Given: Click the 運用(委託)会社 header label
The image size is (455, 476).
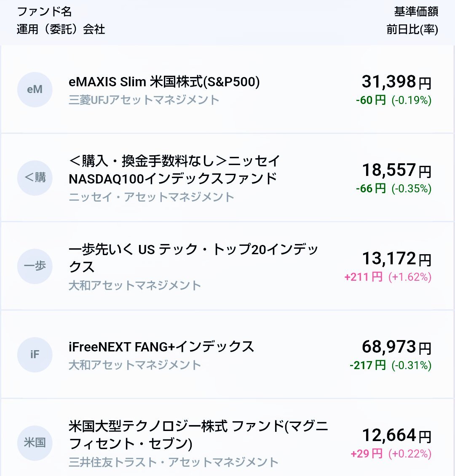Looking at the screenshot, I should tap(61, 29).
